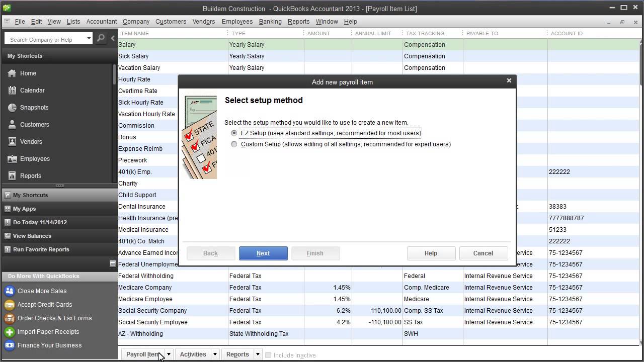Select the Salary payroll item row

pyautogui.click(x=377, y=45)
